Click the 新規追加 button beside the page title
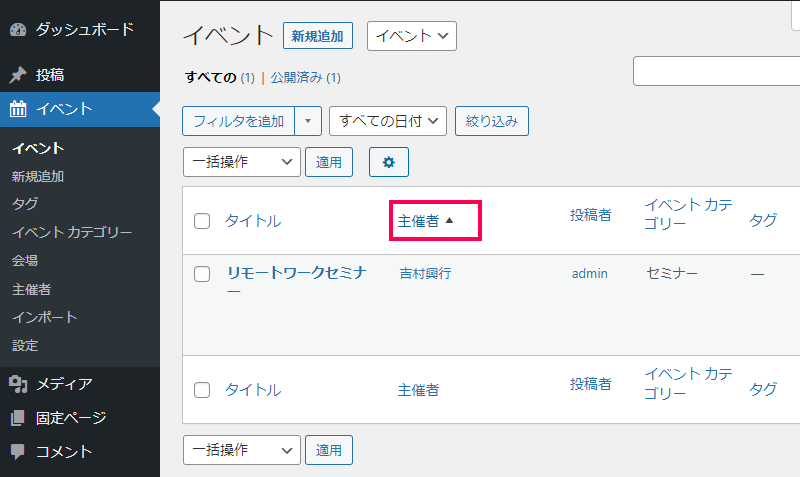Viewport: 800px width, 477px height. [x=318, y=36]
